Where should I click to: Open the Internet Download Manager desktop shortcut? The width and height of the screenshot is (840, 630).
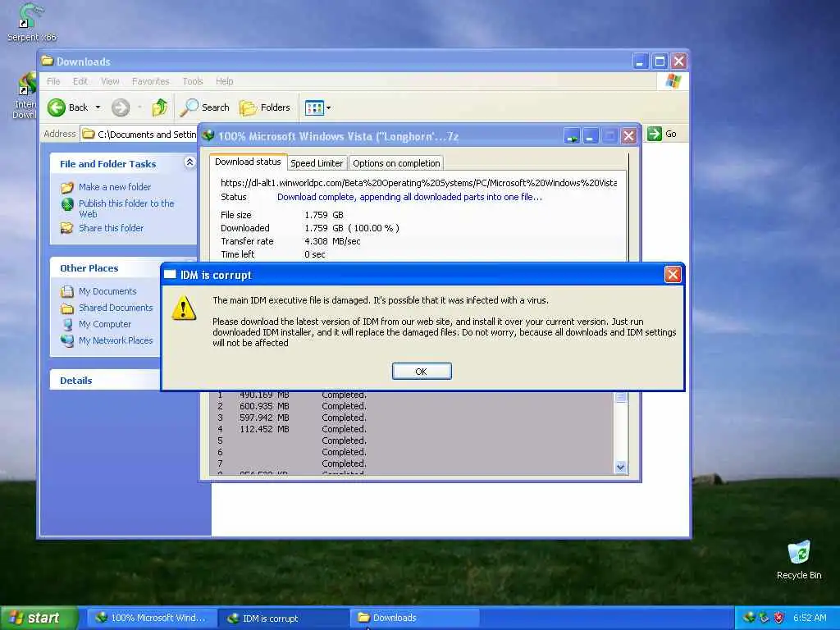point(25,97)
